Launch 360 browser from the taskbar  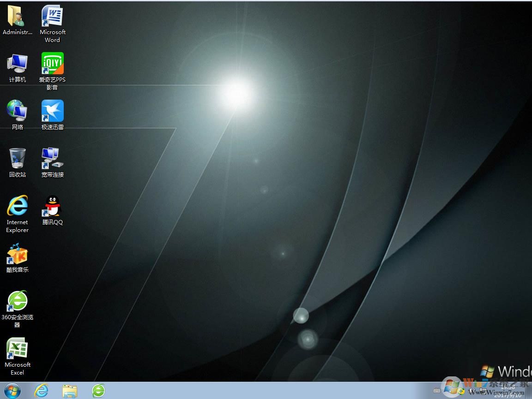point(98,391)
